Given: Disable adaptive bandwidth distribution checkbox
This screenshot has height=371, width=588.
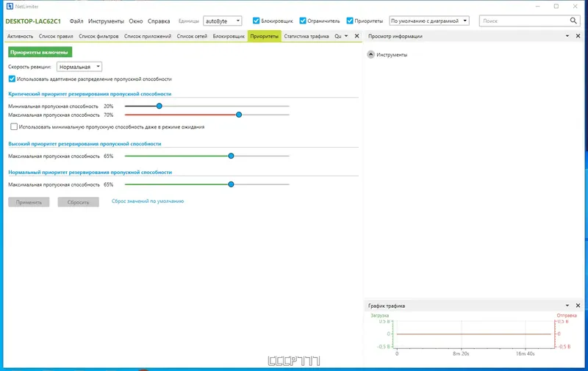Looking at the screenshot, I should (12, 79).
